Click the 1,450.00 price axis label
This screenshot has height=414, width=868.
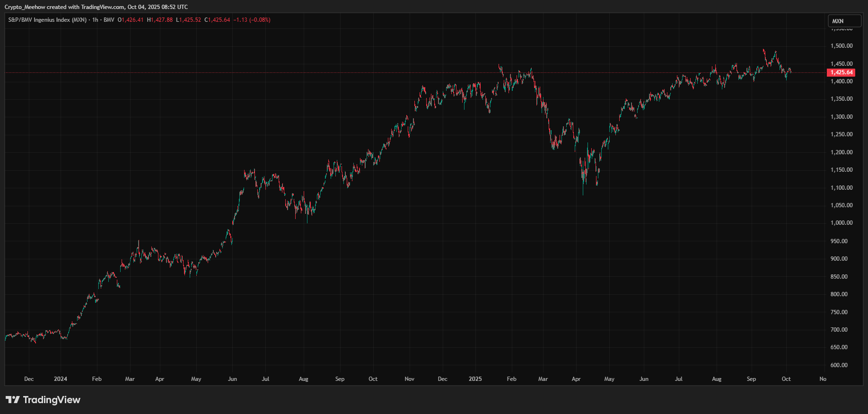click(x=842, y=64)
